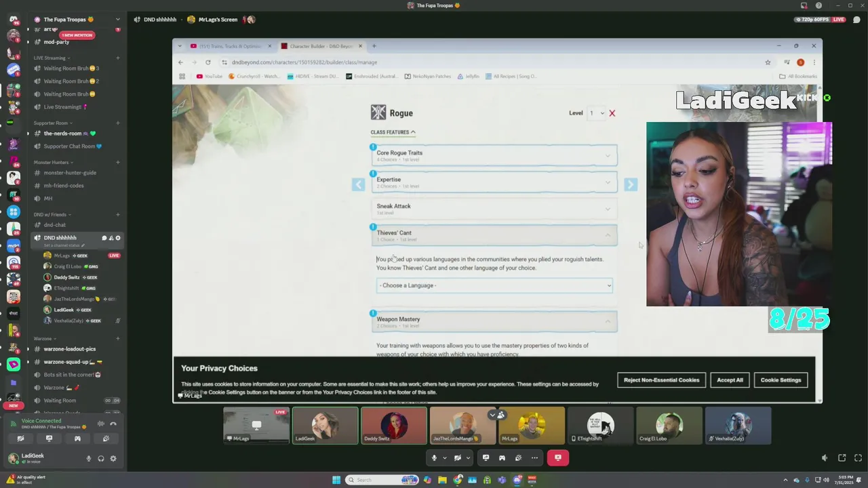
Task: Click Accept All cookies button
Action: tap(730, 380)
